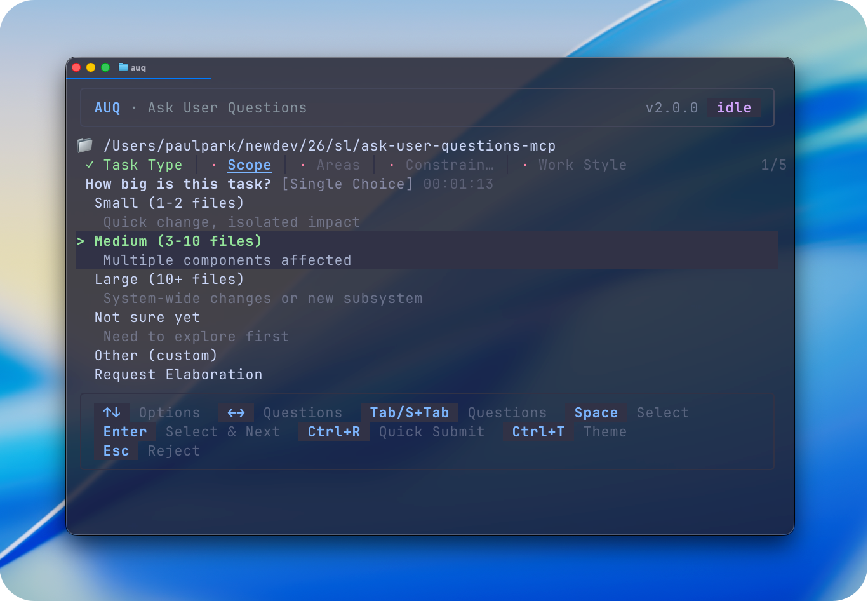Choose the Not sure yet option

click(147, 318)
